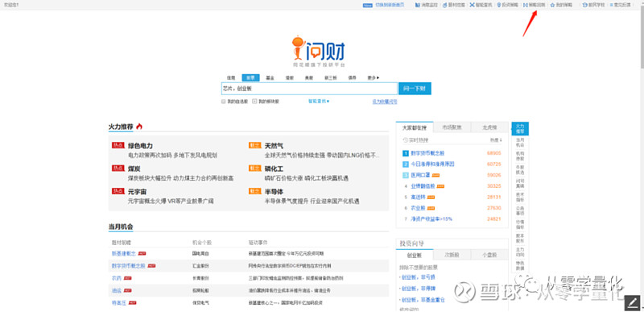
Task: Select the 美股 search tab
Action: tap(309, 77)
